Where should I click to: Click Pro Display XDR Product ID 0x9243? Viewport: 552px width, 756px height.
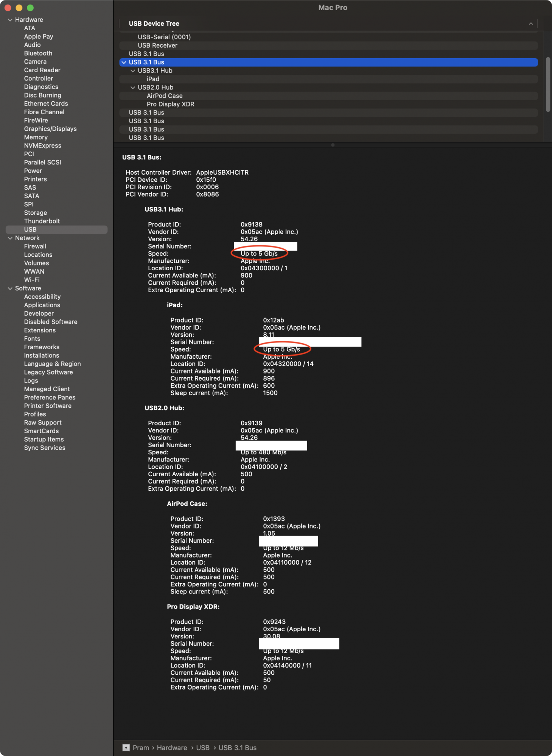(274, 622)
